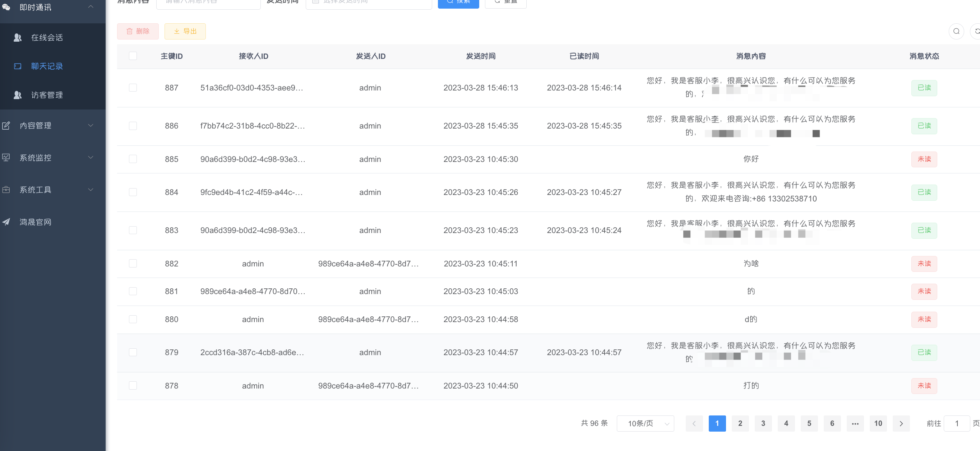Image resolution: width=980 pixels, height=451 pixels.
Task: Click the pagination ellipsis button
Action: (x=855, y=423)
